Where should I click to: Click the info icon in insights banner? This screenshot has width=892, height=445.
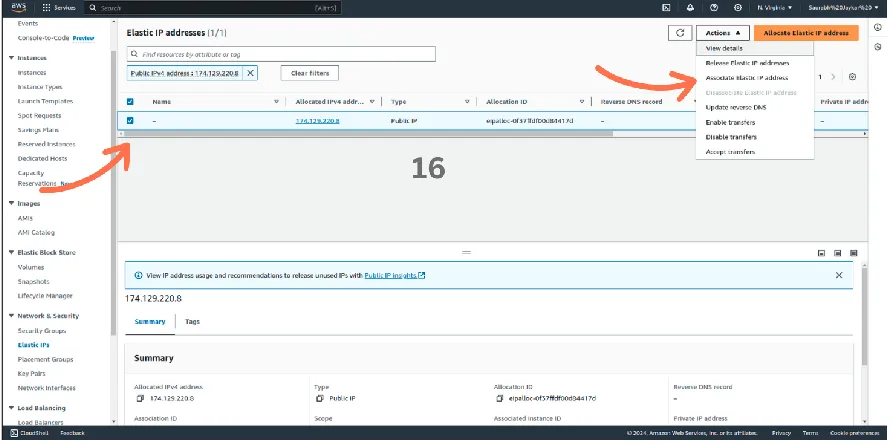coord(138,275)
